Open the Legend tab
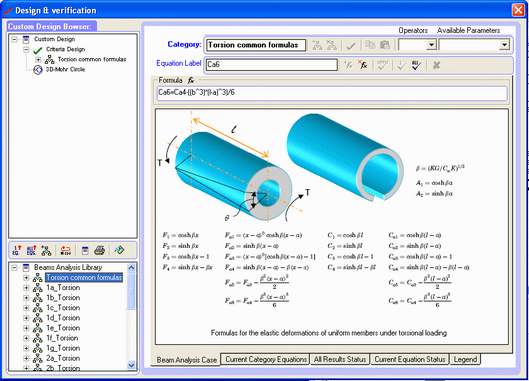529x381 pixels. point(465,359)
